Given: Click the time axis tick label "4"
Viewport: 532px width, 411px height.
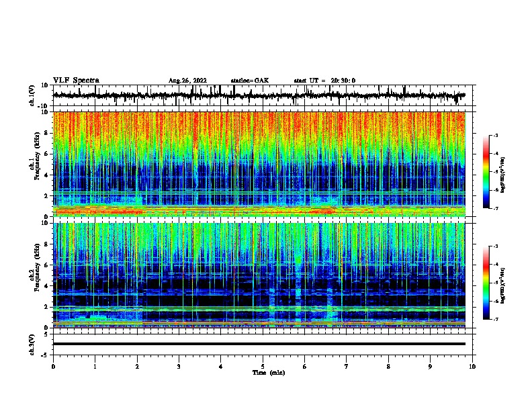Looking at the screenshot, I should [221, 367].
